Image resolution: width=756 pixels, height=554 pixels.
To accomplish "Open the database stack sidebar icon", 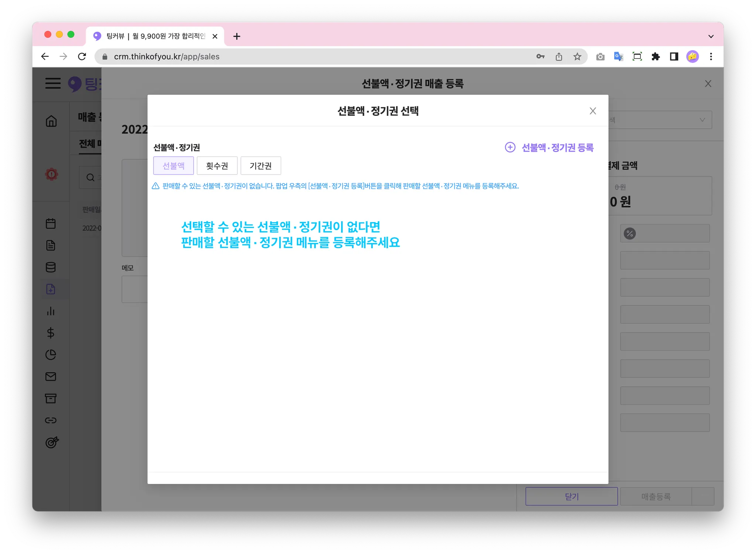I will (51, 267).
